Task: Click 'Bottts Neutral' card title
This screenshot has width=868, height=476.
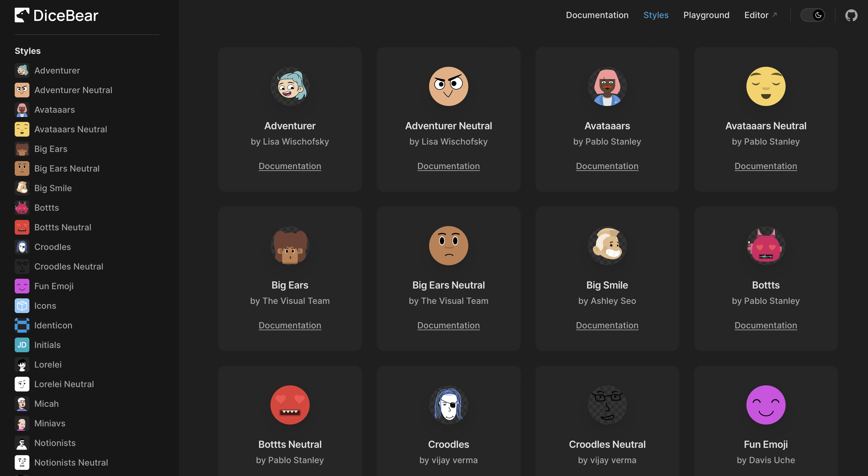Action: 290,444
